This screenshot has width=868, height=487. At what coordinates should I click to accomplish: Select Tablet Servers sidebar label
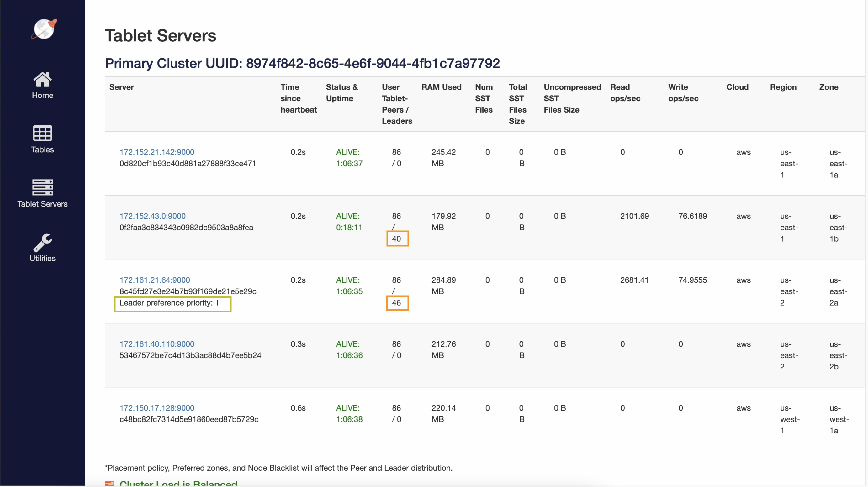[x=42, y=204]
